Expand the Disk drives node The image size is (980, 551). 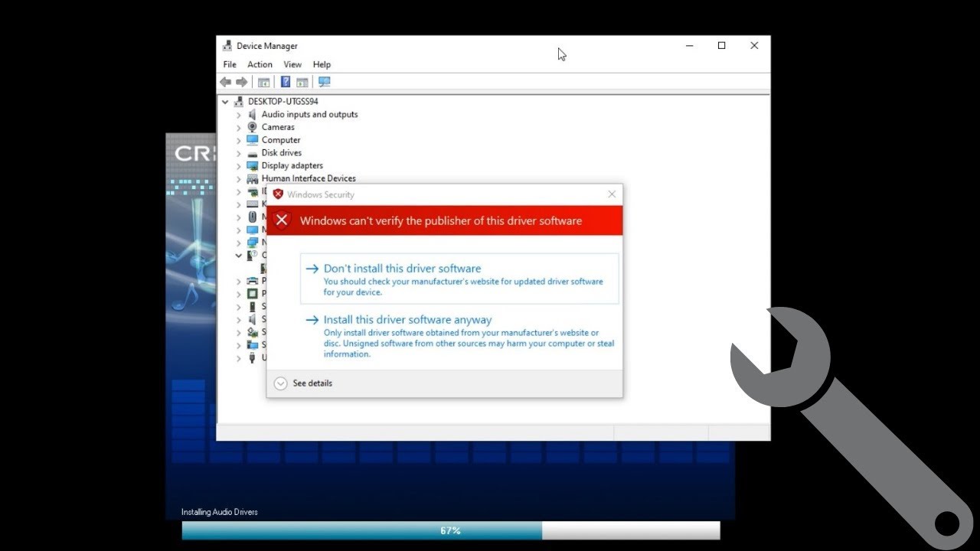click(238, 153)
